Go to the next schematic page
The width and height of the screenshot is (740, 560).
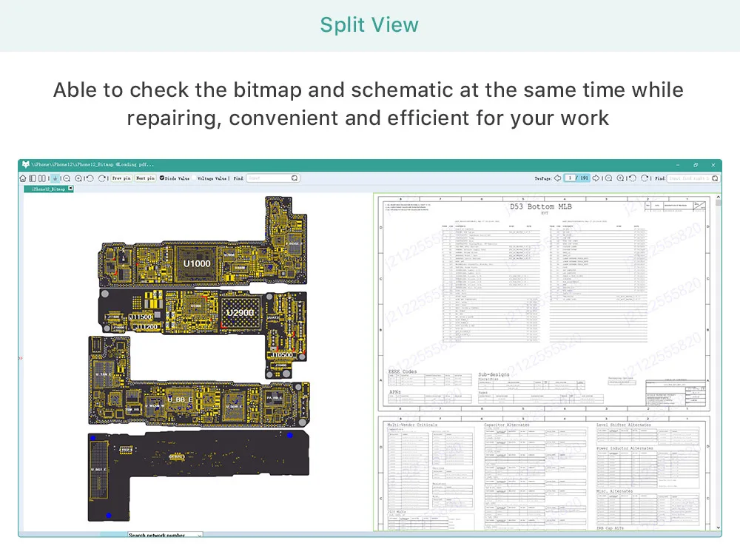(596, 178)
